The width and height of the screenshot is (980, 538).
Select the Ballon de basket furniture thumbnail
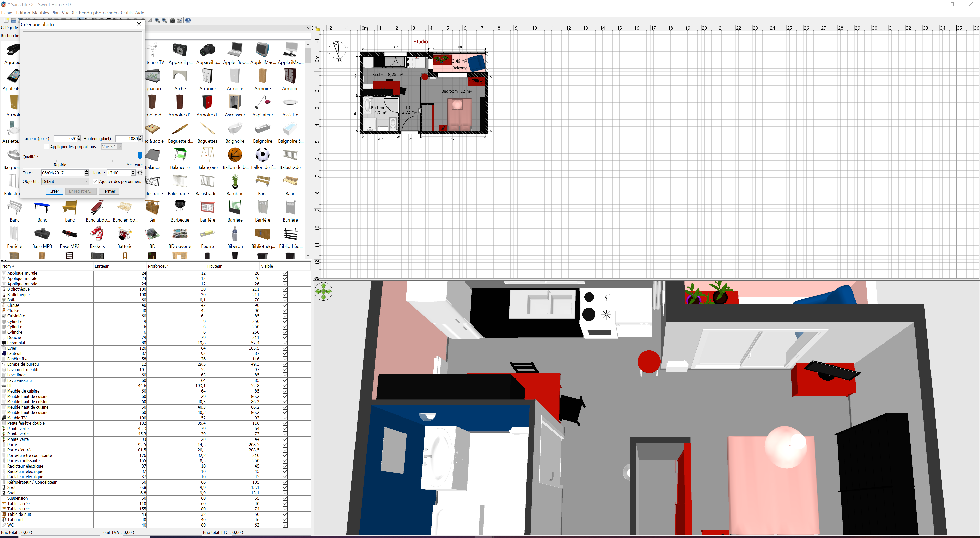pyautogui.click(x=235, y=155)
